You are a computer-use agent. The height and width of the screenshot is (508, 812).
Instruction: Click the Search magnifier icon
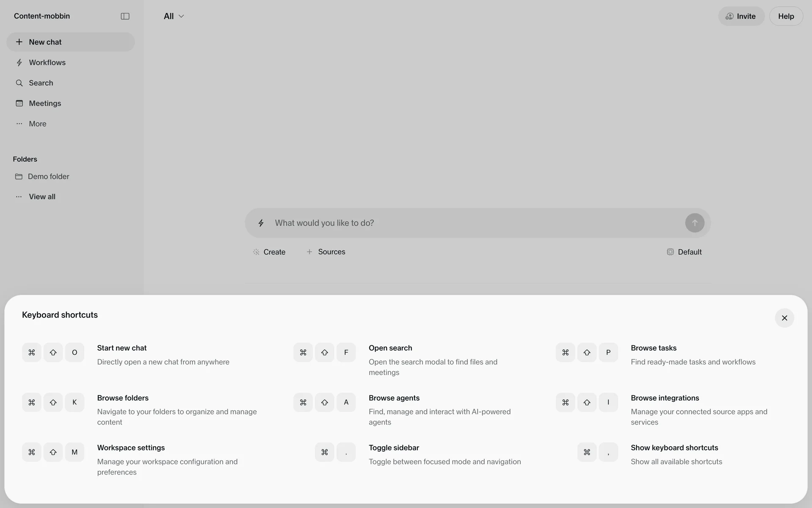(x=19, y=83)
